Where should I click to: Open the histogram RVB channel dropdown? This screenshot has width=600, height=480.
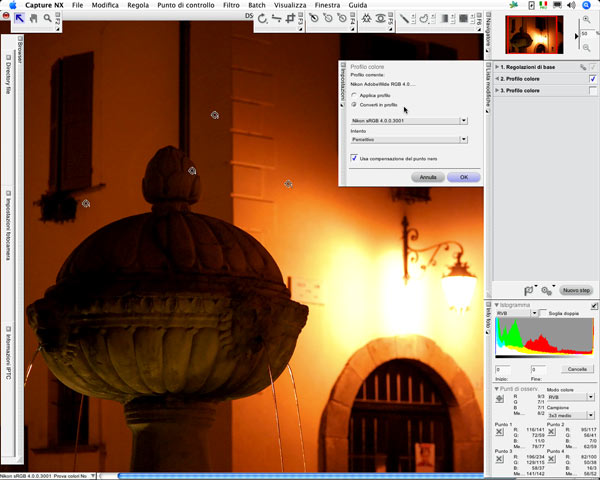[x=517, y=313]
